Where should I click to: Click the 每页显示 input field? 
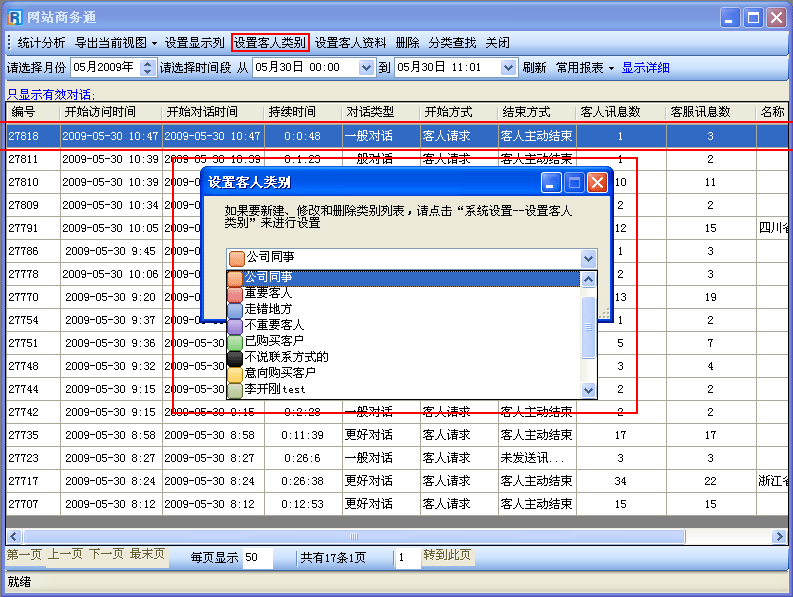coord(264,558)
